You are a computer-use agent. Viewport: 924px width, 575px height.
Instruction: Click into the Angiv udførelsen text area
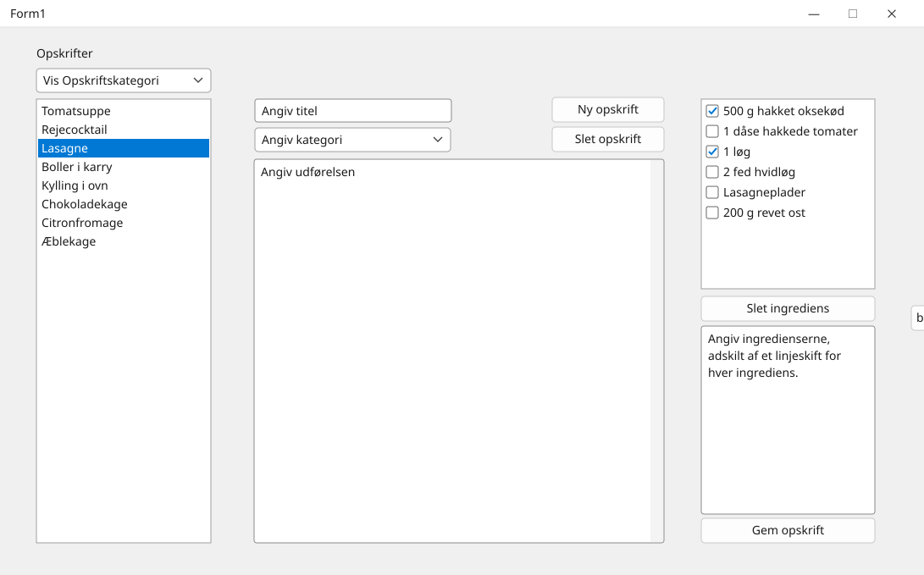459,351
